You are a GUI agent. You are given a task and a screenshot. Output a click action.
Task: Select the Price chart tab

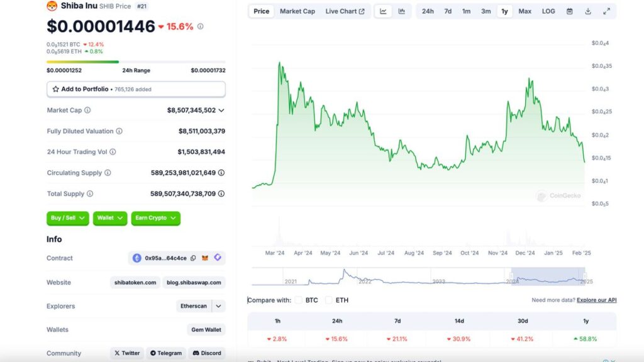tap(261, 11)
